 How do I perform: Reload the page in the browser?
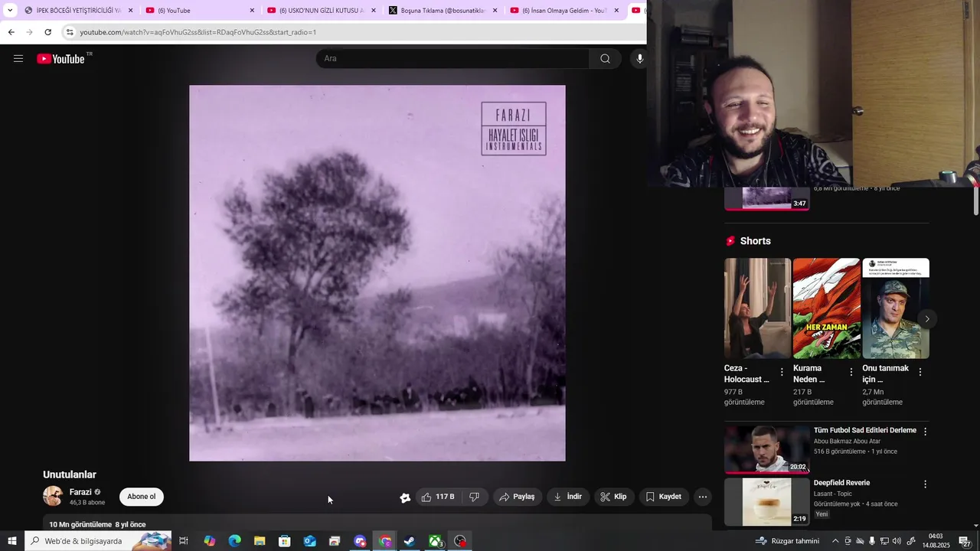click(47, 32)
